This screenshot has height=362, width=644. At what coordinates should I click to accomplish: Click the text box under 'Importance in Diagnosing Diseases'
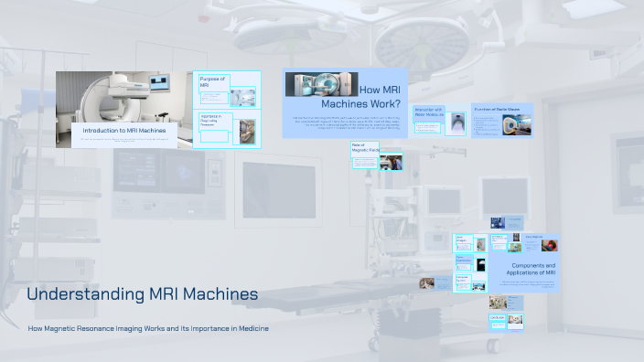(214, 136)
